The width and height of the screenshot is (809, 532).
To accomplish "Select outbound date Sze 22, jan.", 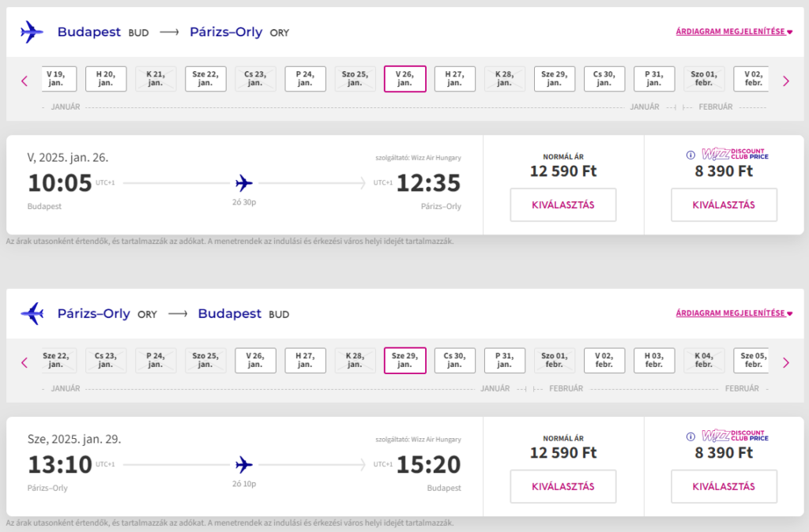I will (205, 79).
